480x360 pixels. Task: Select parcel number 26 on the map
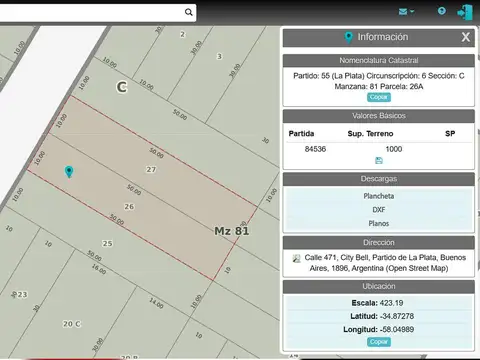129,207
